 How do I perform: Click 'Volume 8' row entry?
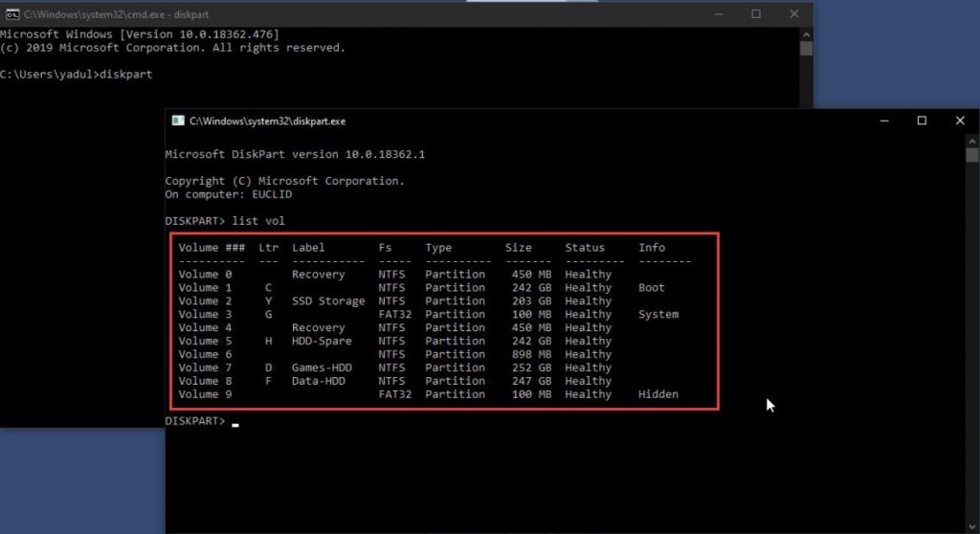[205, 381]
